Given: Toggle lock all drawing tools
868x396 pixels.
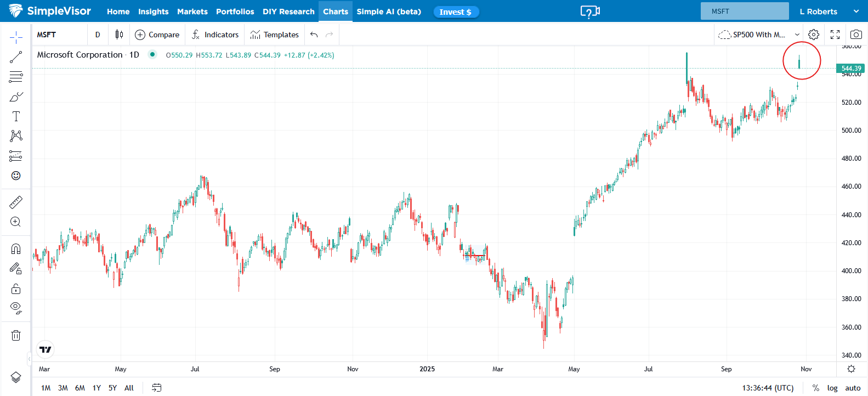Looking at the screenshot, I should [16, 288].
